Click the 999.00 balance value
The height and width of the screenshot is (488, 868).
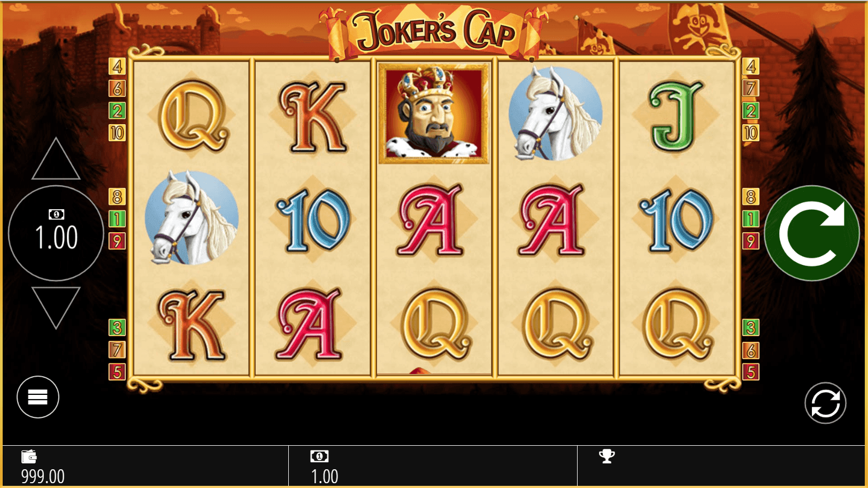43,476
